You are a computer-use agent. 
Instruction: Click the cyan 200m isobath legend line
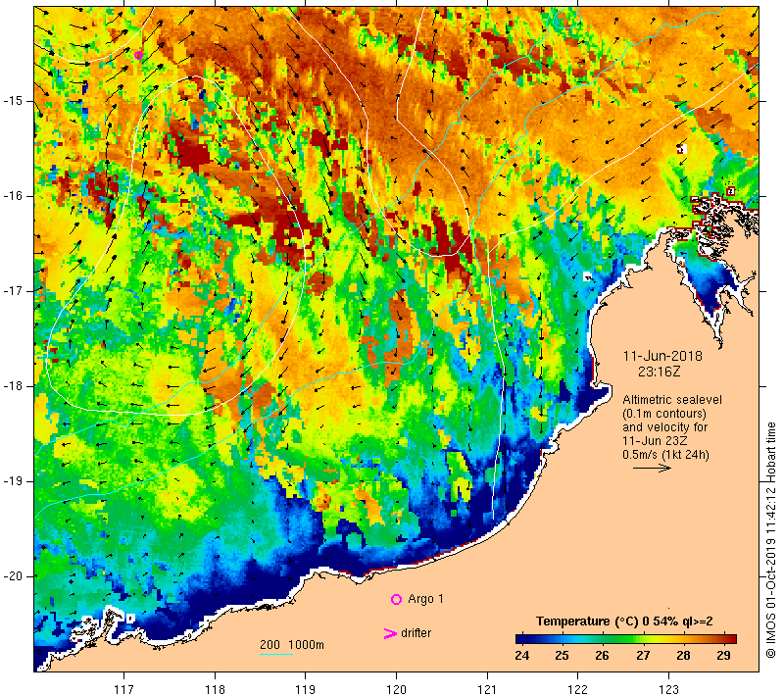[276, 654]
